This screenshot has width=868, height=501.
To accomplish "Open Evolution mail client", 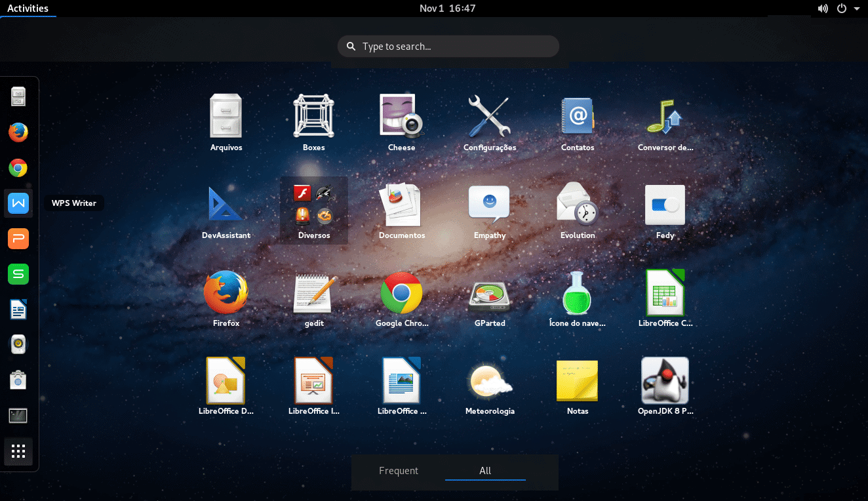I will tap(577, 203).
